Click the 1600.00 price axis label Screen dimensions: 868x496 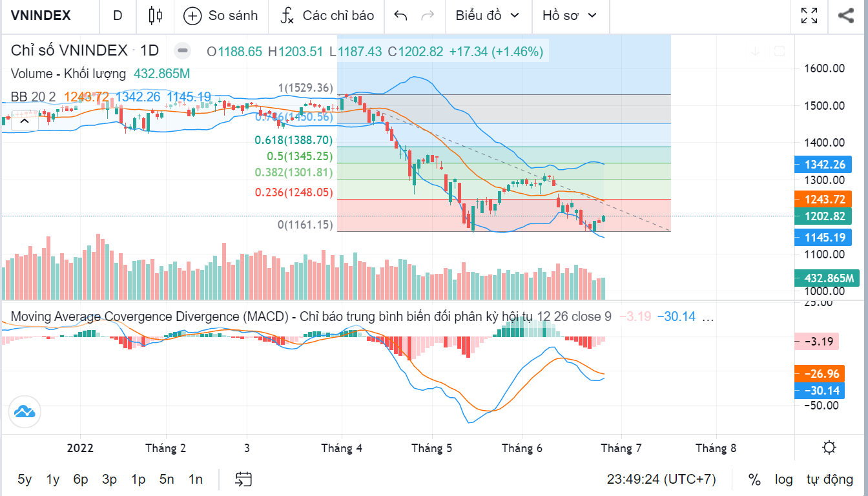pyautogui.click(x=825, y=68)
